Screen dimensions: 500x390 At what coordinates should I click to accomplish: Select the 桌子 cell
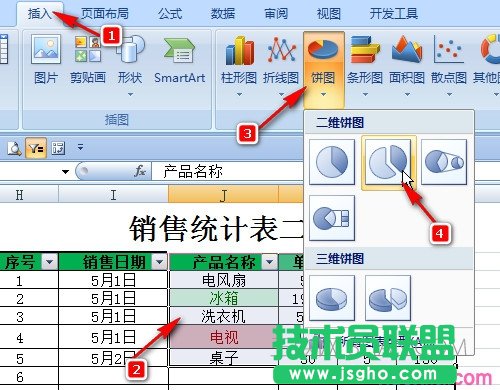(x=224, y=358)
